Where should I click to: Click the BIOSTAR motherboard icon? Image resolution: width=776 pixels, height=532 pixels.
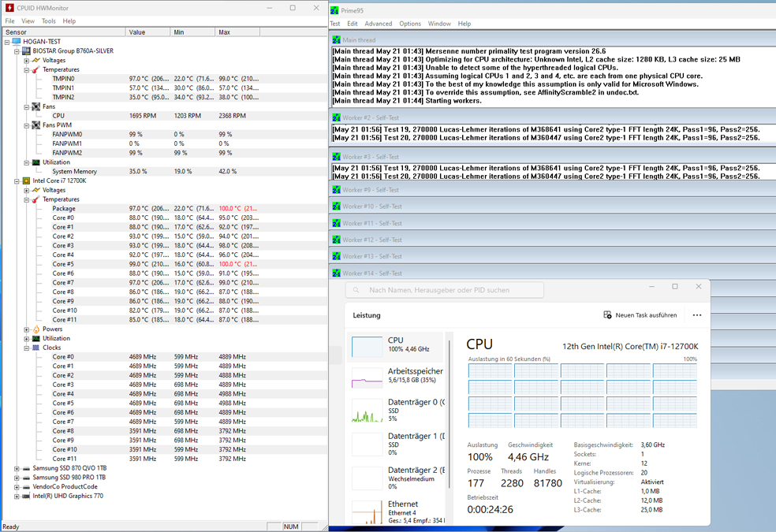pyautogui.click(x=27, y=51)
